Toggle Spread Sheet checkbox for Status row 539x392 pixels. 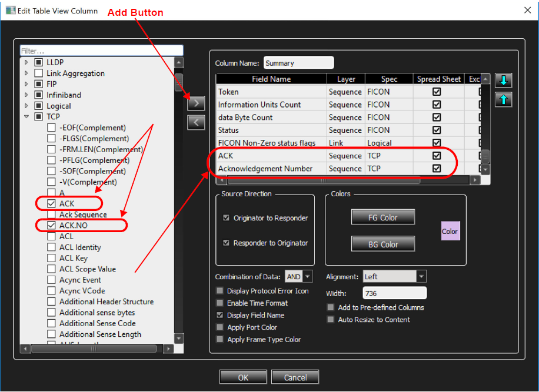(437, 130)
